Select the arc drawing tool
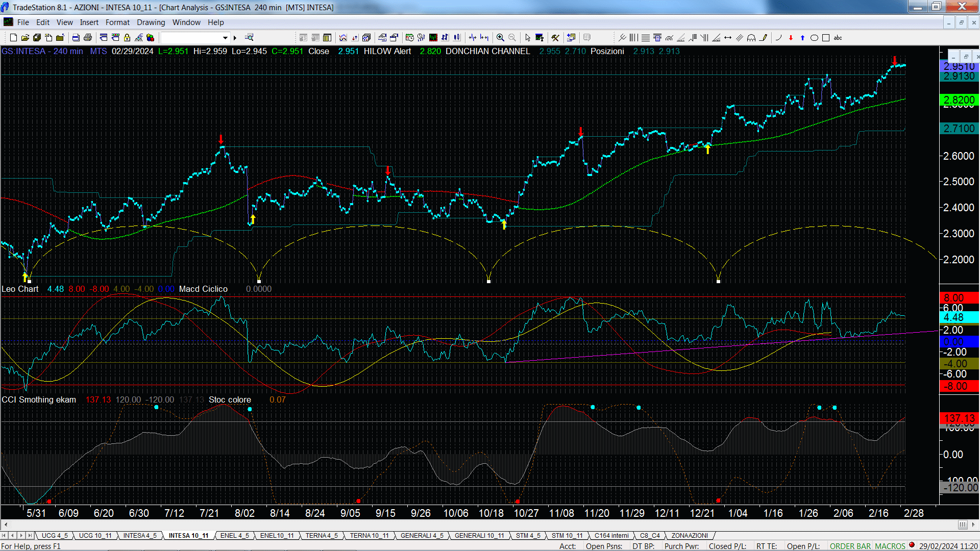Image resolution: width=980 pixels, height=551 pixels. coord(779,38)
